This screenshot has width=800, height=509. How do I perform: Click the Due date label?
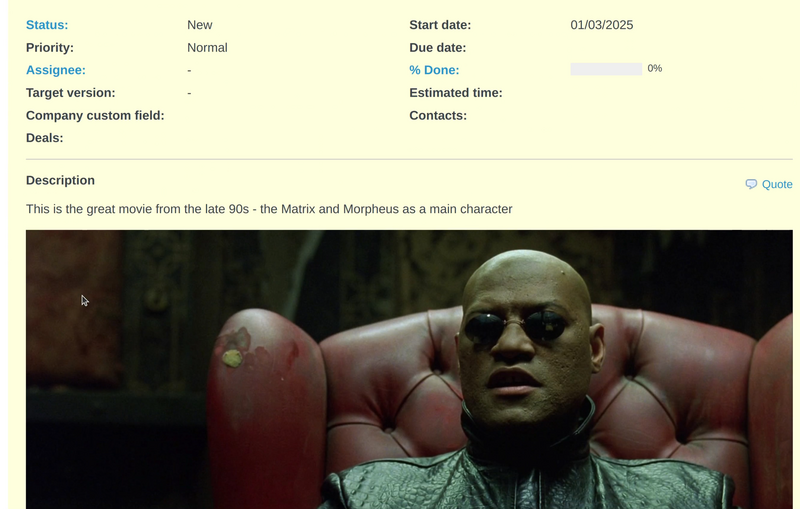[x=438, y=48]
